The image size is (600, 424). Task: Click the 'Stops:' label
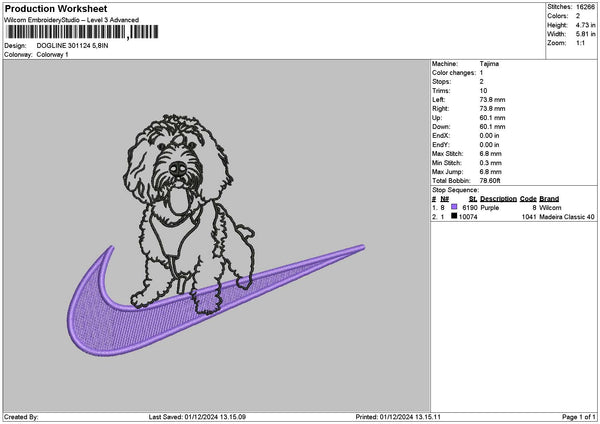(442, 82)
